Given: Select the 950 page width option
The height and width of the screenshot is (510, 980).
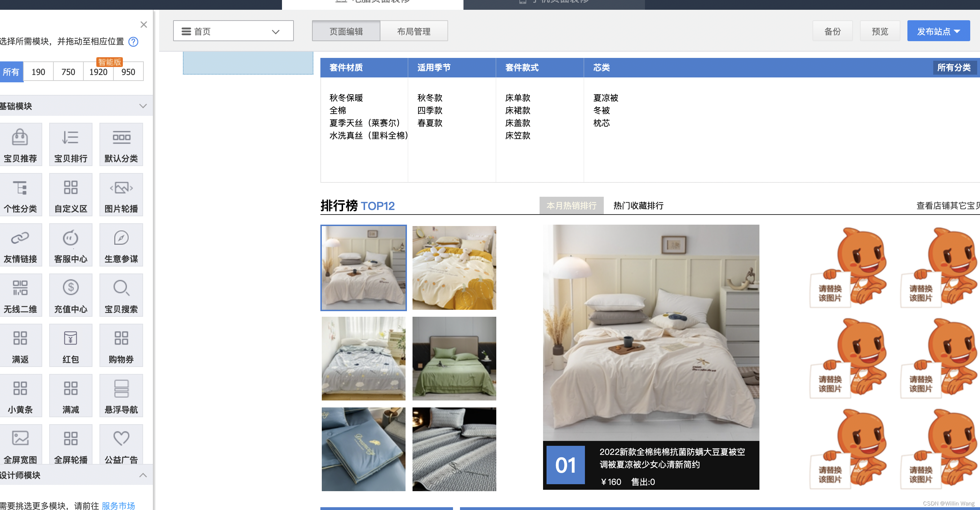Looking at the screenshot, I should tap(128, 72).
